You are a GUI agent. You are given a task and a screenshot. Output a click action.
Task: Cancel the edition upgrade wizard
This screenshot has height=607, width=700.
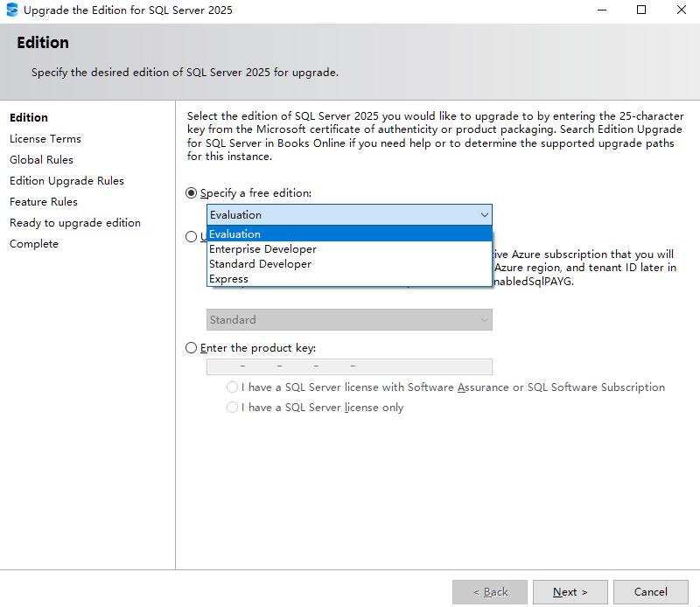[x=650, y=592]
